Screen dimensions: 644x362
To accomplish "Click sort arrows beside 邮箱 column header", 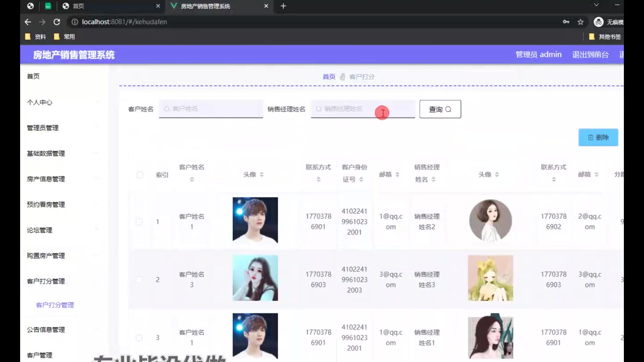I will 397,175.
